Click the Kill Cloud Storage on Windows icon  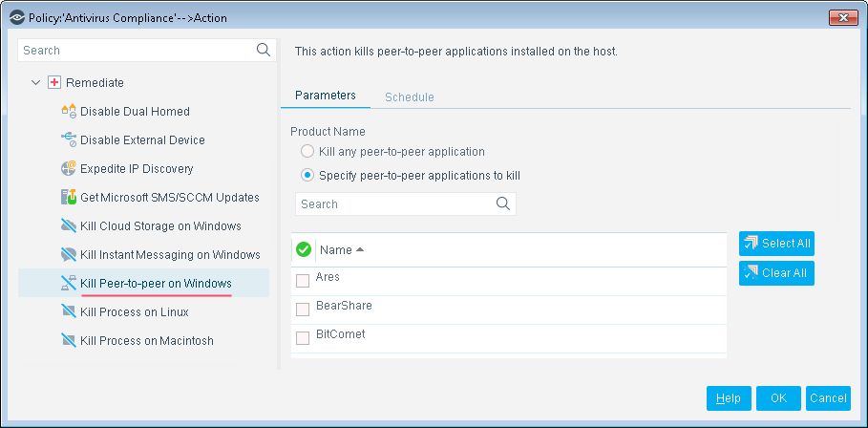pos(69,225)
